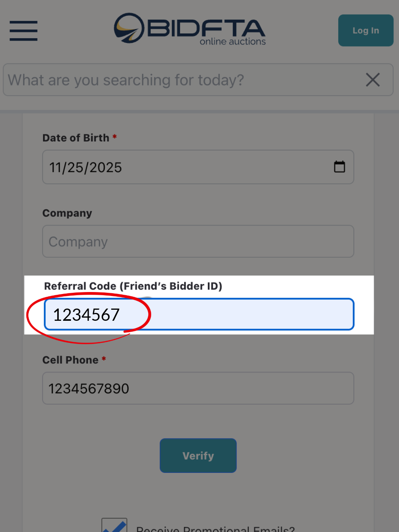Click the 'Date of Birth' field label
Image resolution: width=399 pixels, height=532 pixels.
coord(76,138)
